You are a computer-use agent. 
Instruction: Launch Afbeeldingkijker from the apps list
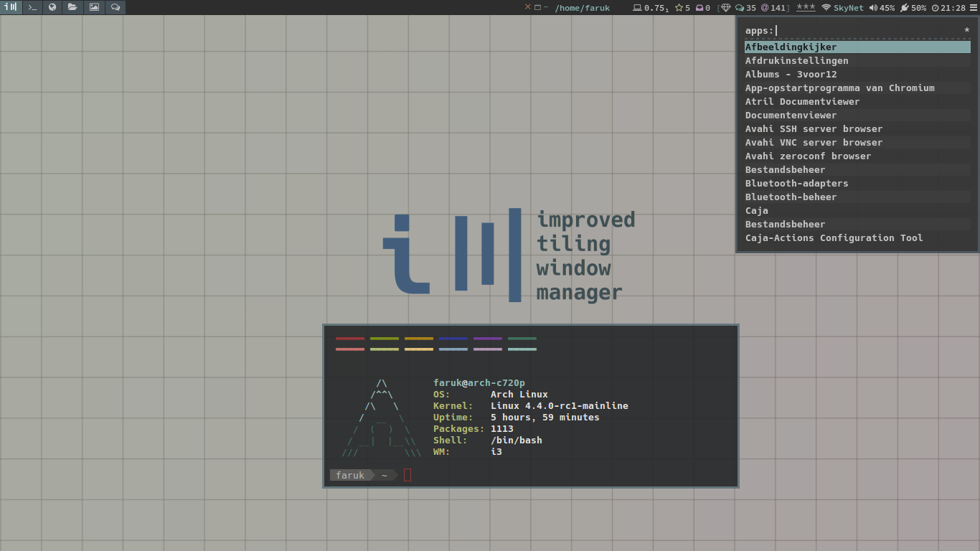857,47
